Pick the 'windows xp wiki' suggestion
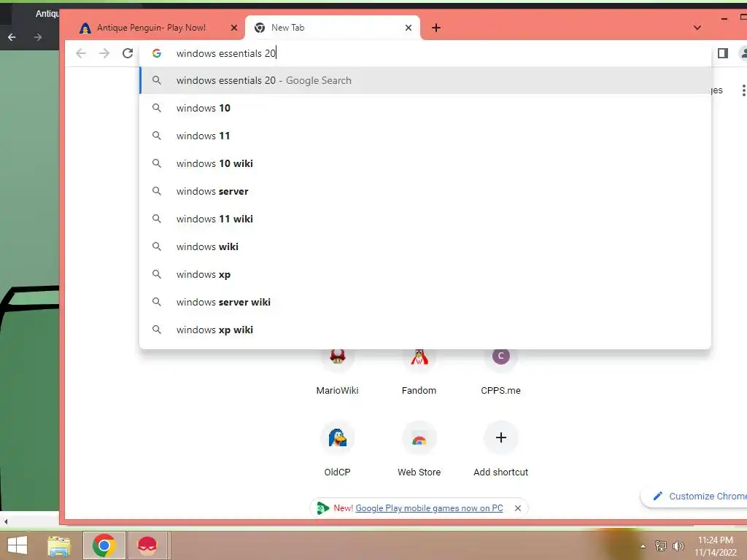This screenshot has width=747, height=560. (x=425, y=330)
